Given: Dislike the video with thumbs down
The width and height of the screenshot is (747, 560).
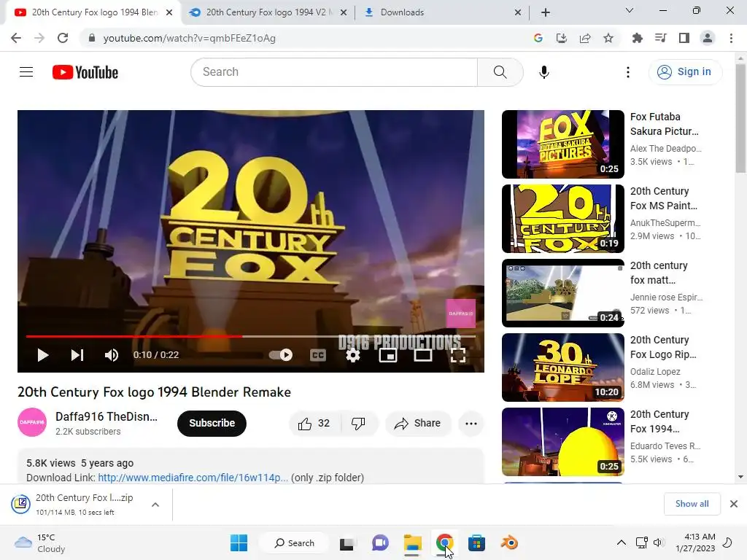Looking at the screenshot, I should pyautogui.click(x=358, y=424).
